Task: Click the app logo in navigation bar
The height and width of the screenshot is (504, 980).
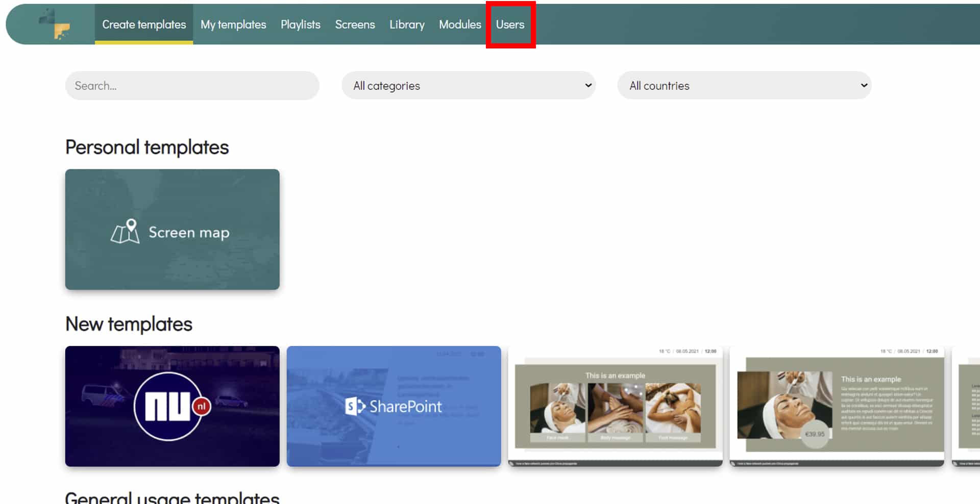Action: click(55, 24)
